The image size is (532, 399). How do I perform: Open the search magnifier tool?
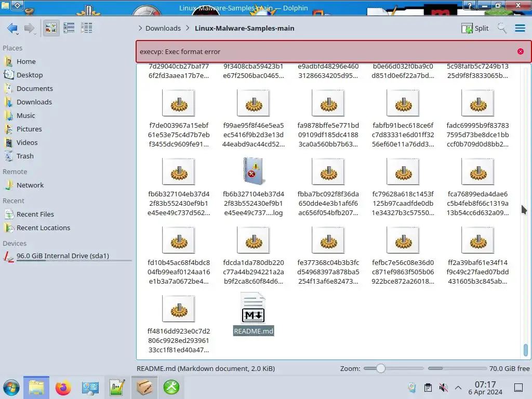point(502,28)
